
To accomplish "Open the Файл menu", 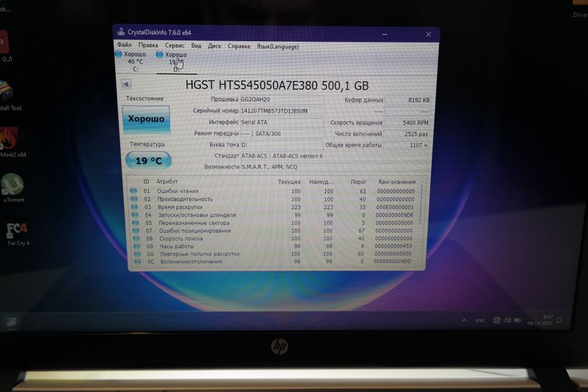I will 124,45.
